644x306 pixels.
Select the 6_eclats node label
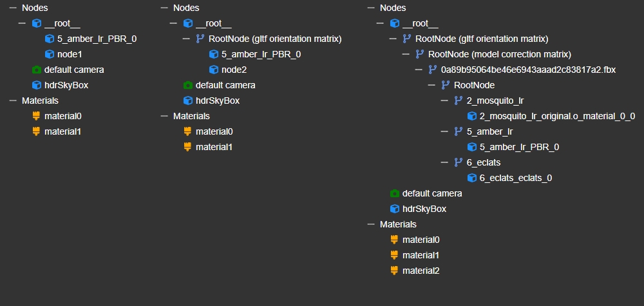[484, 162]
